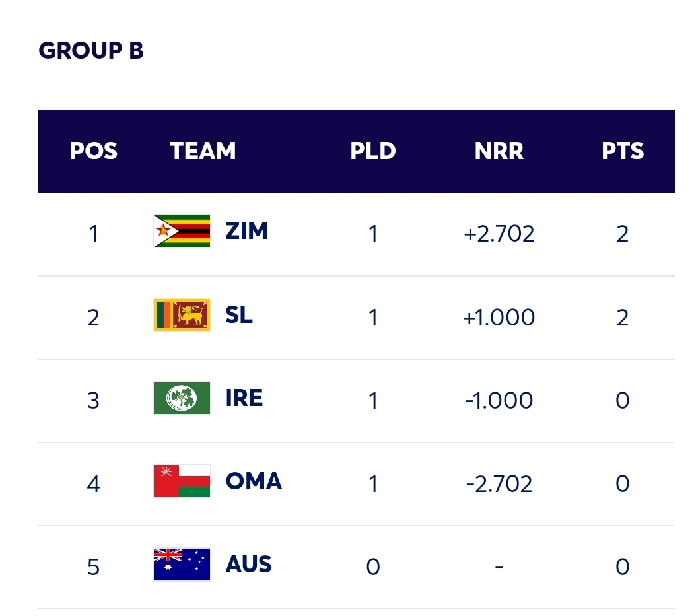The image size is (696, 616).
Task: Click the POS column header
Action: pos(94,151)
